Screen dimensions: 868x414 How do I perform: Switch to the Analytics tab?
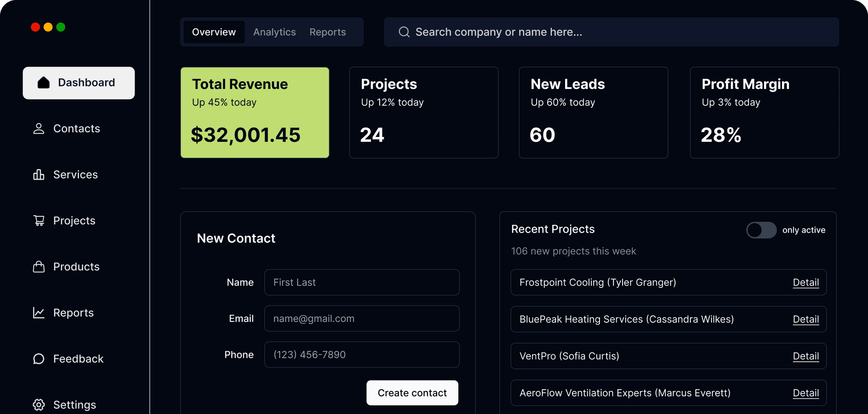click(274, 32)
